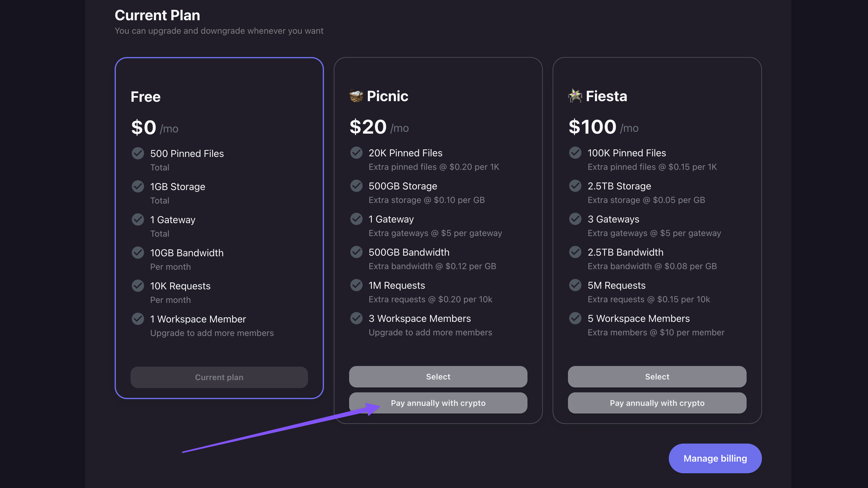Click the Fiesta piñata icon

[575, 96]
